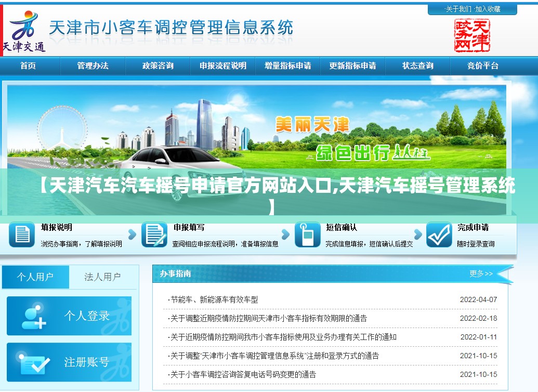The width and height of the screenshot is (538, 392).
Task: Click text 浏览办事指南,了解填报说明
Action: 81,244
